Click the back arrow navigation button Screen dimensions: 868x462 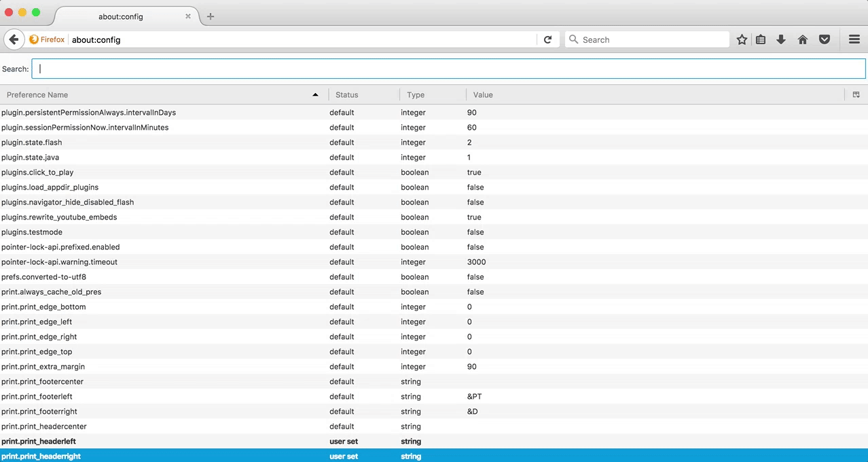point(14,40)
